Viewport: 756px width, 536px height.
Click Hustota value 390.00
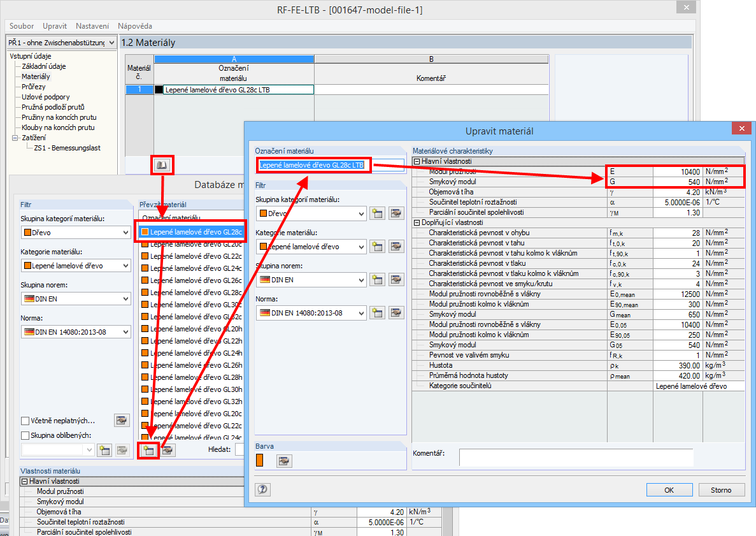pyautogui.click(x=678, y=365)
